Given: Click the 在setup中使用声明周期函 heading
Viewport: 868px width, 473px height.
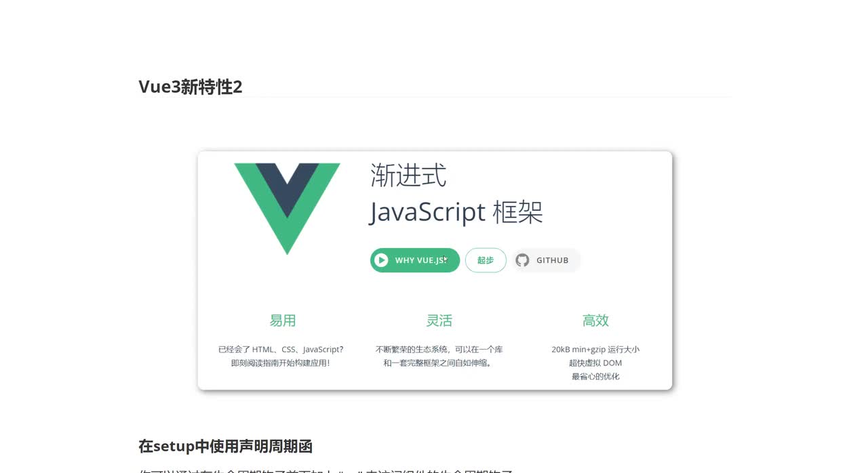Looking at the screenshot, I should 225,447.
